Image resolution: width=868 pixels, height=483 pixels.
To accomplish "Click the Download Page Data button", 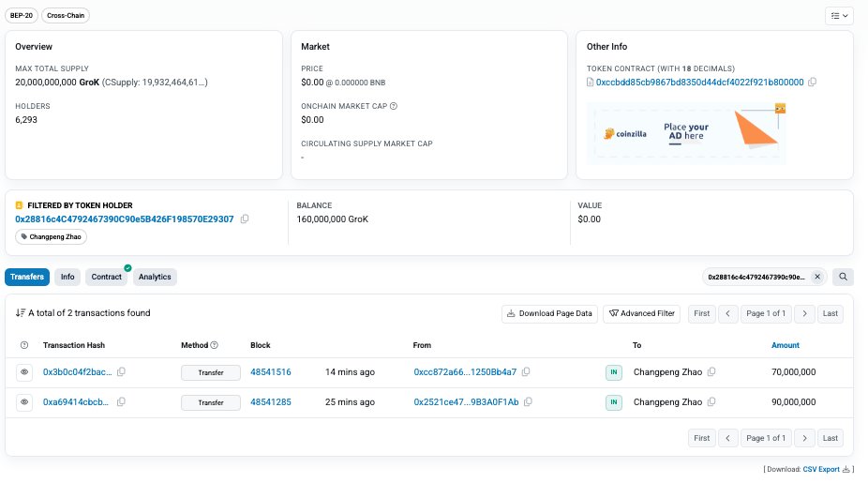I will pyautogui.click(x=549, y=313).
